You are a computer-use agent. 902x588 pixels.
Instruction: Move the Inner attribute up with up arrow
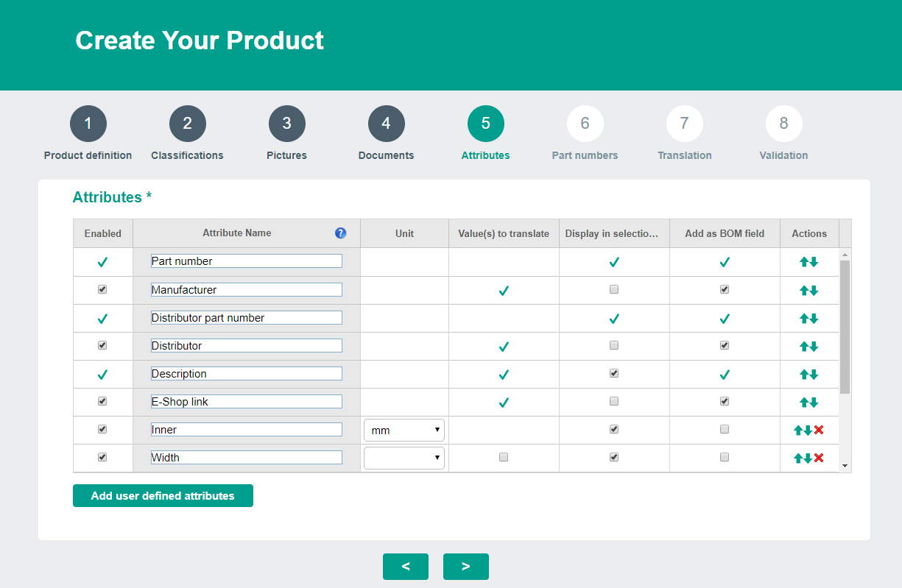tap(798, 430)
